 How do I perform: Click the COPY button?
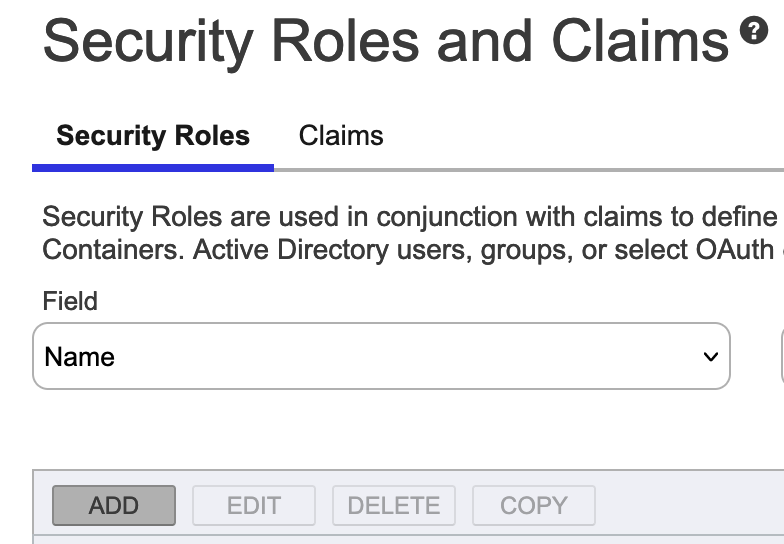click(x=534, y=505)
